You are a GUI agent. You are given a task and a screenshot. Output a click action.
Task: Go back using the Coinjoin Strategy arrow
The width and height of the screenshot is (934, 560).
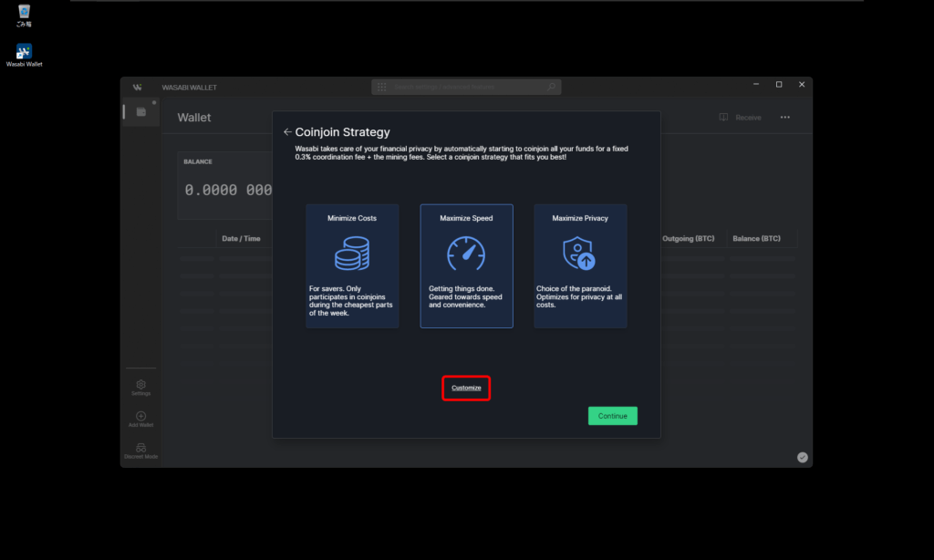pos(287,132)
